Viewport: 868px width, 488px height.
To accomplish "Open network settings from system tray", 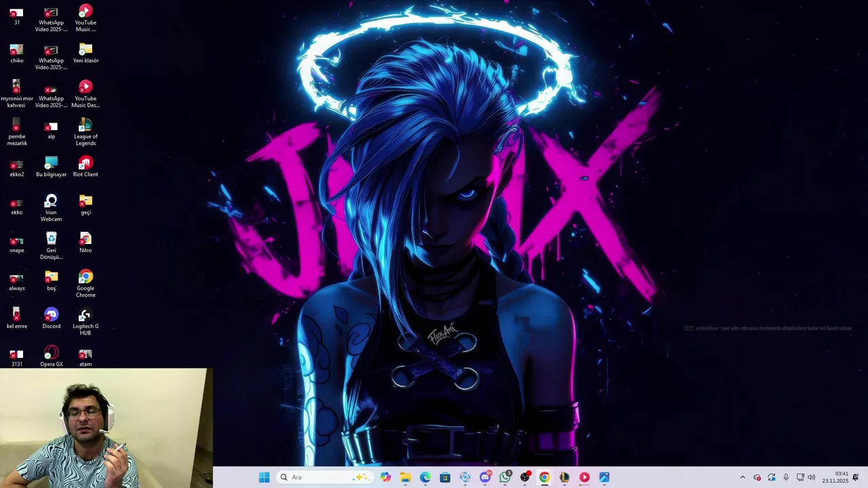I will pos(800,477).
